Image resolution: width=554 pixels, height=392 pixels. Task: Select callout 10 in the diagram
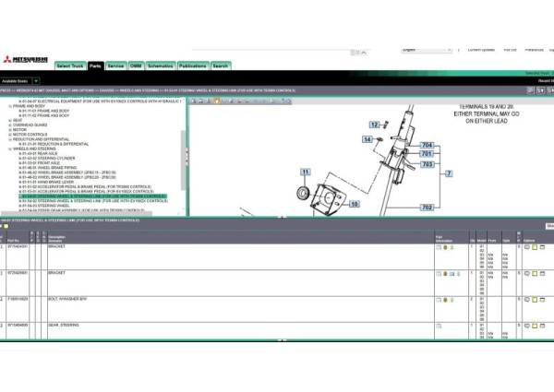(x=354, y=203)
